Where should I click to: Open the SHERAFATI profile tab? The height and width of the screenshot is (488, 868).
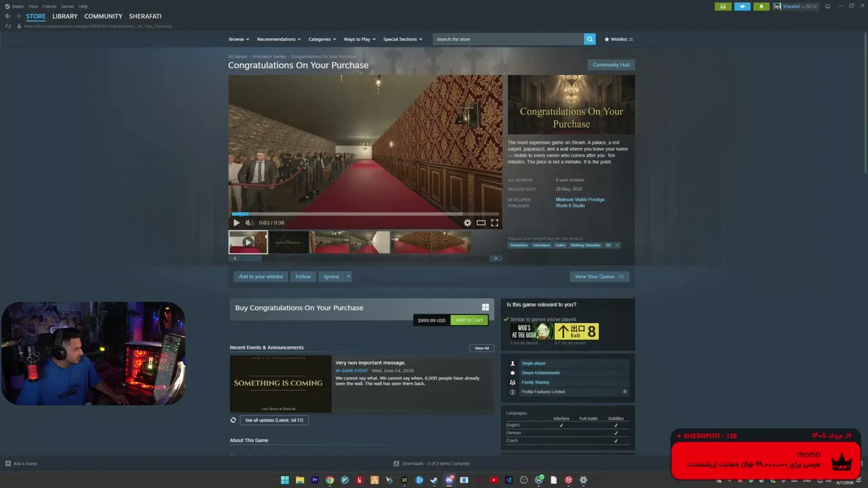(x=146, y=16)
